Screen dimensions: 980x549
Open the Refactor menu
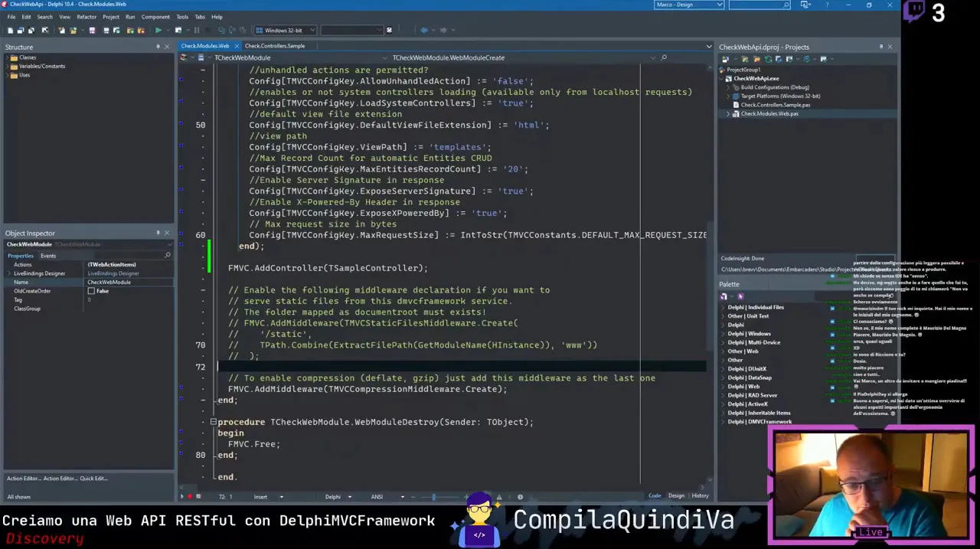click(x=87, y=16)
